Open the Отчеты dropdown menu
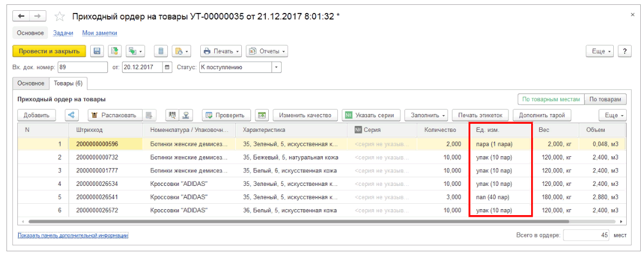The height and width of the screenshot is (254, 644). point(267,51)
